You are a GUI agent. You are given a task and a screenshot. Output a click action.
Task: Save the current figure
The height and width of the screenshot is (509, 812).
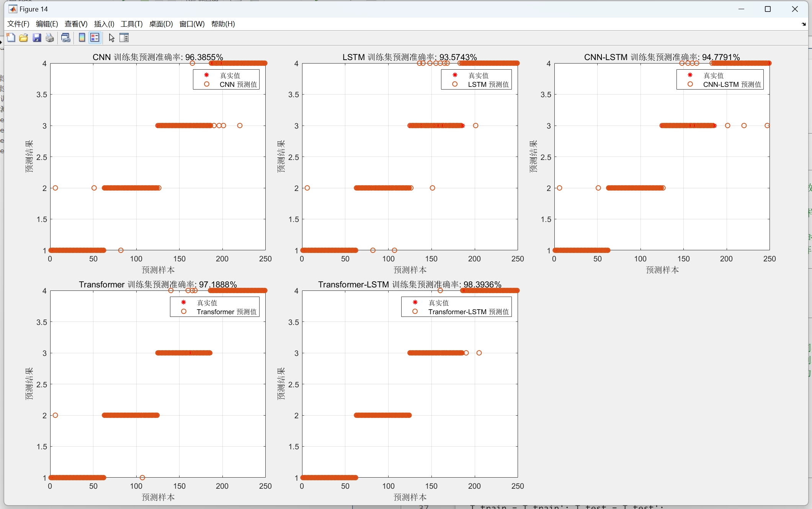tap(37, 38)
